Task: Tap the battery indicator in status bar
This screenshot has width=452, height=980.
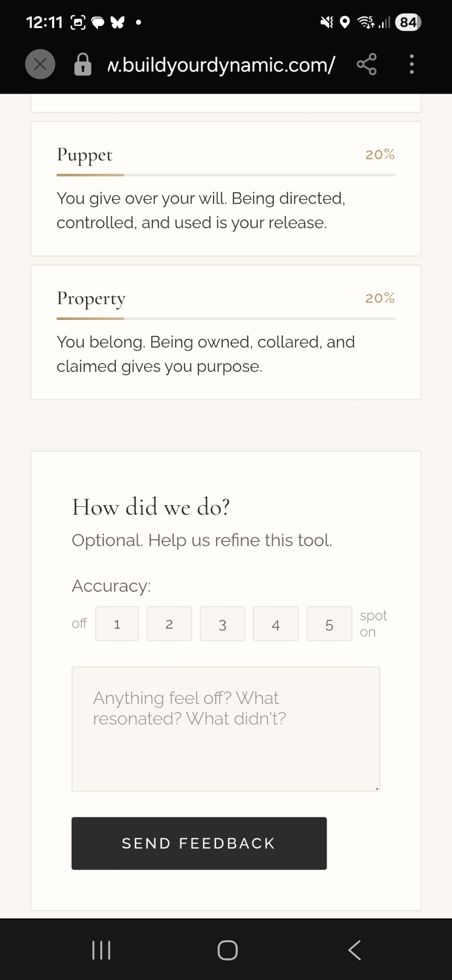Action: click(408, 22)
